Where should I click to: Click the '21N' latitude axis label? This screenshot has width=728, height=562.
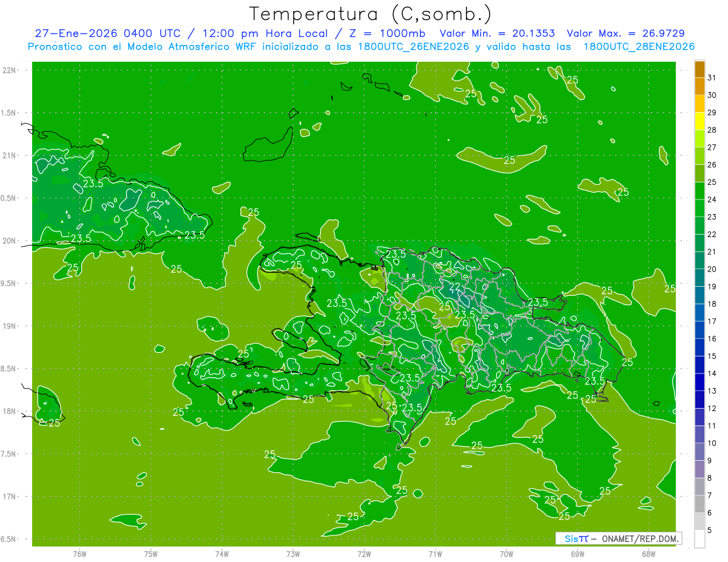coord(9,156)
